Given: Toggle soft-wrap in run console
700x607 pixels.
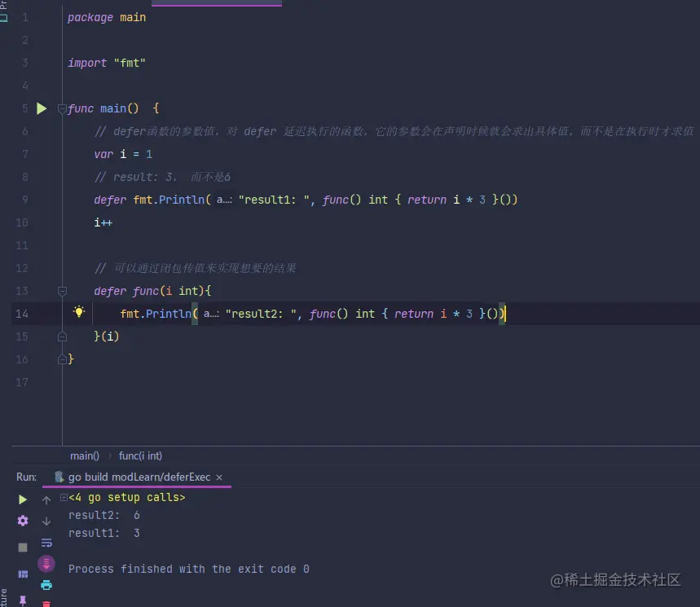Looking at the screenshot, I should tap(46, 543).
